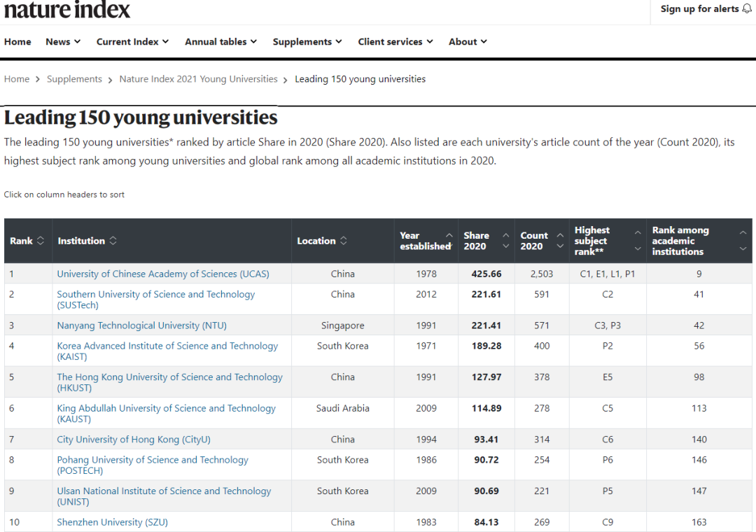The width and height of the screenshot is (756, 532).
Task: Open University of Chinese Academy of Sciences link
Action: pyautogui.click(x=163, y=274)
